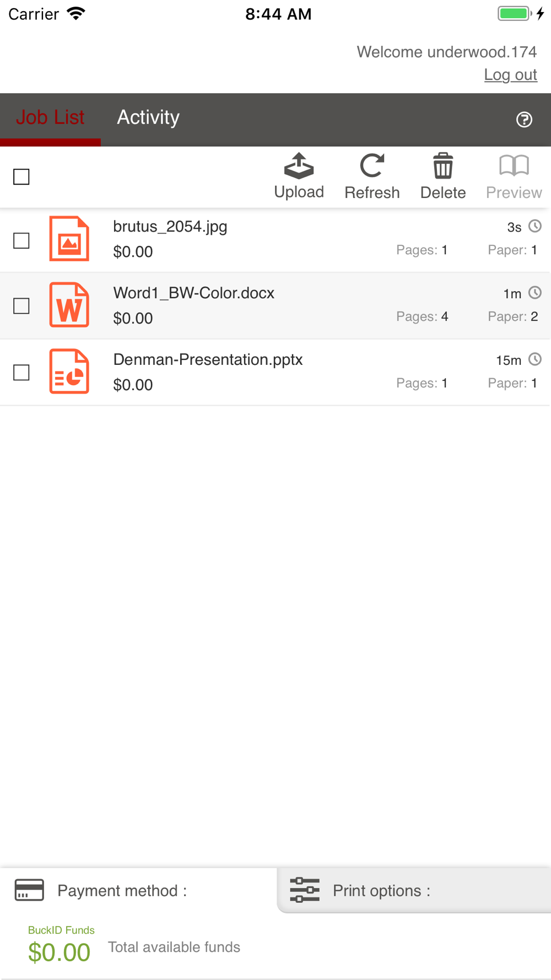Tick the Word1_BW-Color.docx checkbox
Viewport: 551px width, 980px height.
click(x=21, y=306)
